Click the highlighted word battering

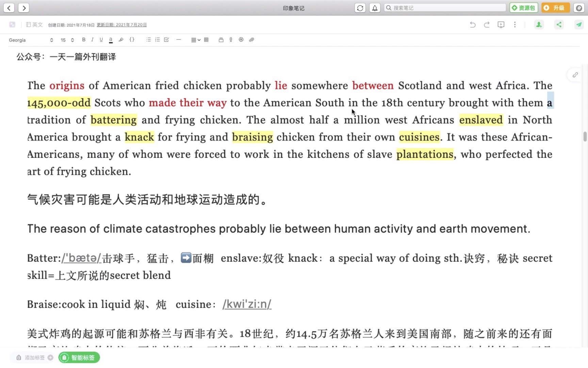pos(114,120)
